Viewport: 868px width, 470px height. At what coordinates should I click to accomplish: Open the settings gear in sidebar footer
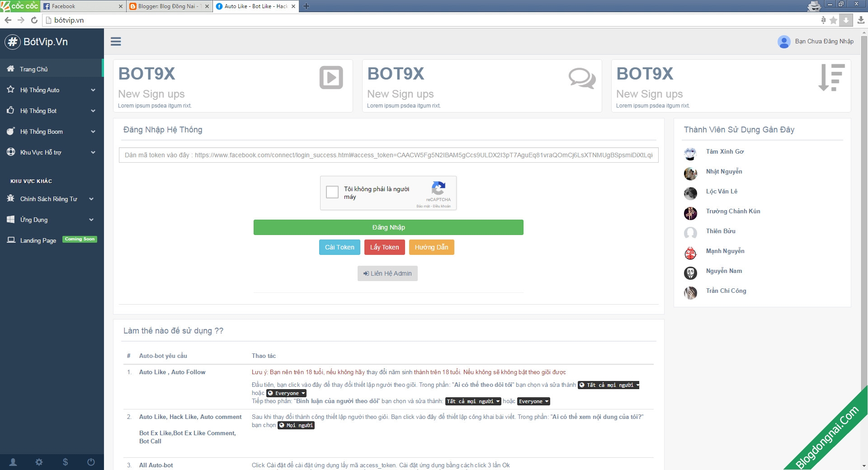point(39,462)
